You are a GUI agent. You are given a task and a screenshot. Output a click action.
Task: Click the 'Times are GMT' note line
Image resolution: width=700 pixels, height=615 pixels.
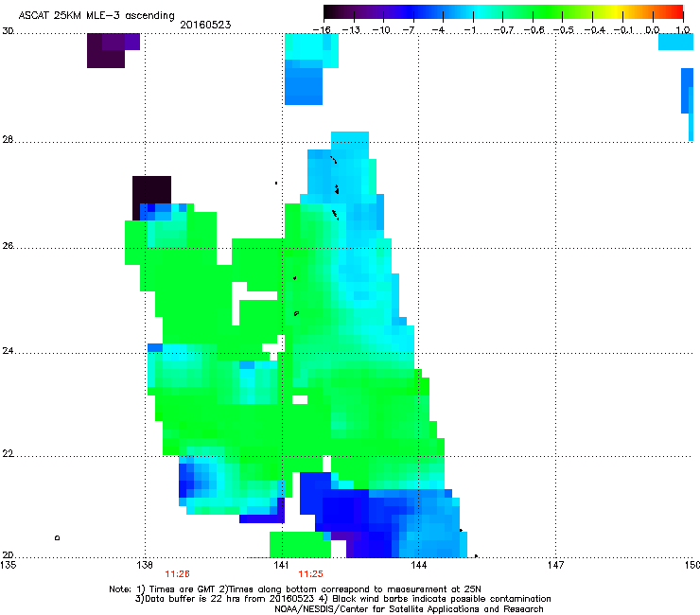tap(295, 589)
